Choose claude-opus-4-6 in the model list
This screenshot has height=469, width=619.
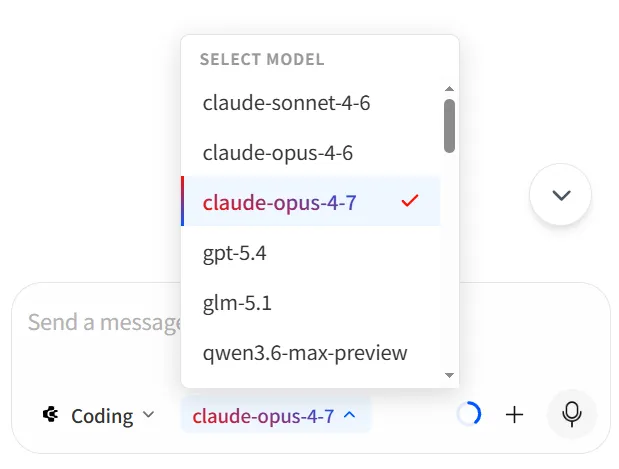[277, 152]
